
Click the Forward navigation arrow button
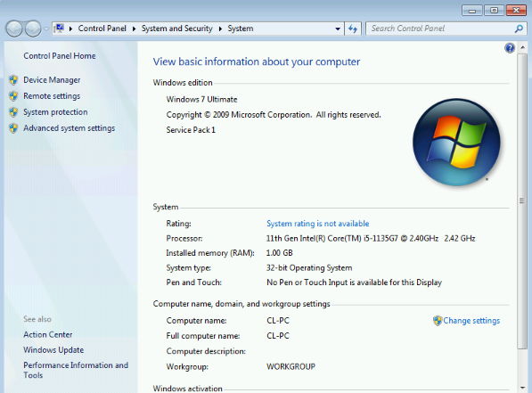click(x=33, y=29)
